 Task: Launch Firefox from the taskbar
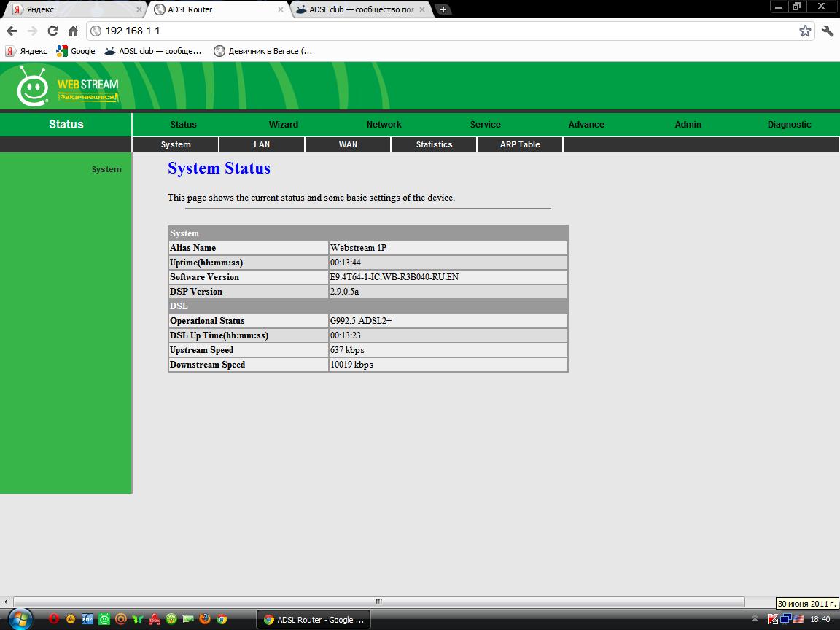pos(205,619)
